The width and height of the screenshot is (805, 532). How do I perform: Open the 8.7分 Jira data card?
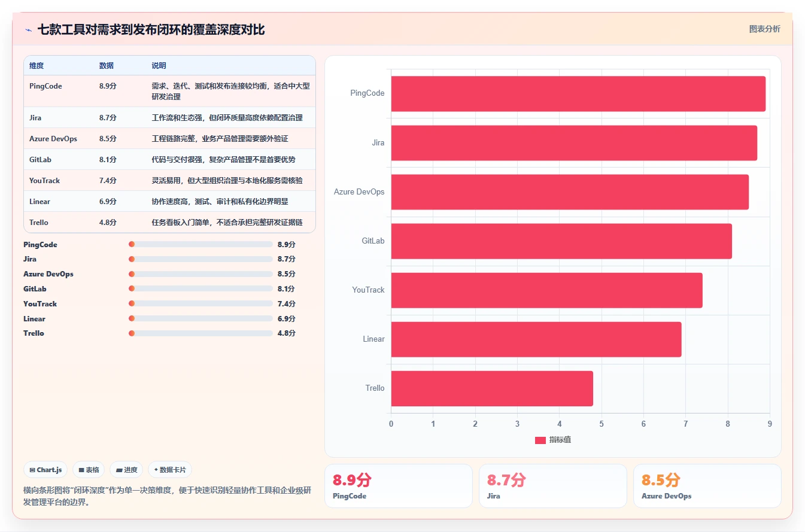pyautogui.click(x=552, y=486)
